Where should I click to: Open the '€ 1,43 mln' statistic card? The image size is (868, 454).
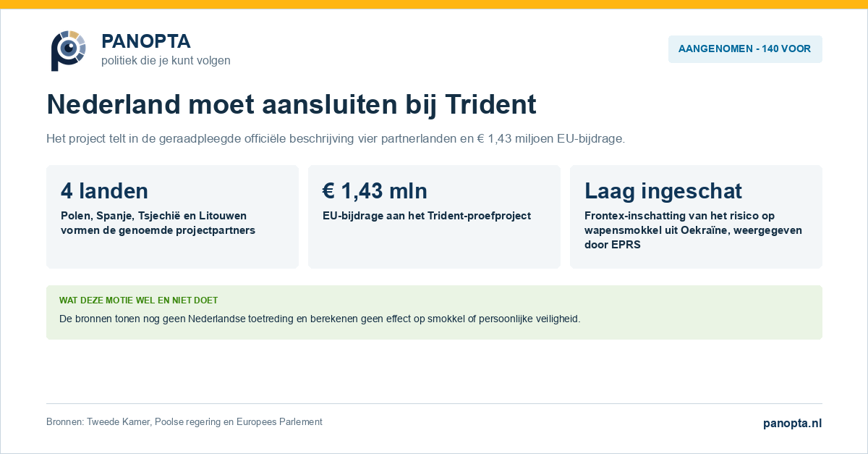[x=434, y=217]
